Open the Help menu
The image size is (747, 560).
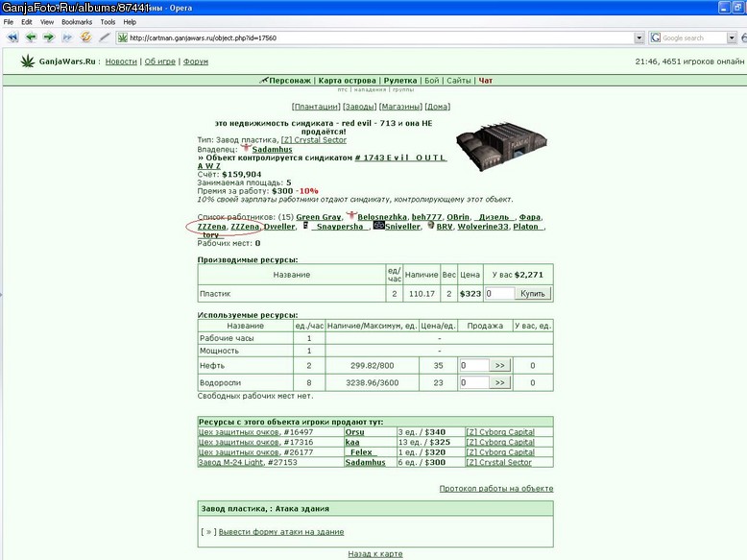pyautogui.click(x=130, y=22)
